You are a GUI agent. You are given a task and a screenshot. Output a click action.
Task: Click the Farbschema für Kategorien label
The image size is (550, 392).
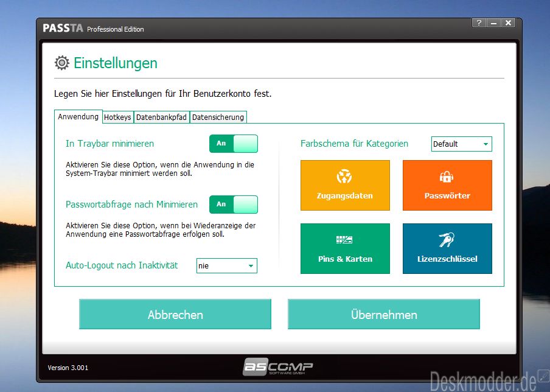[354, 144]
